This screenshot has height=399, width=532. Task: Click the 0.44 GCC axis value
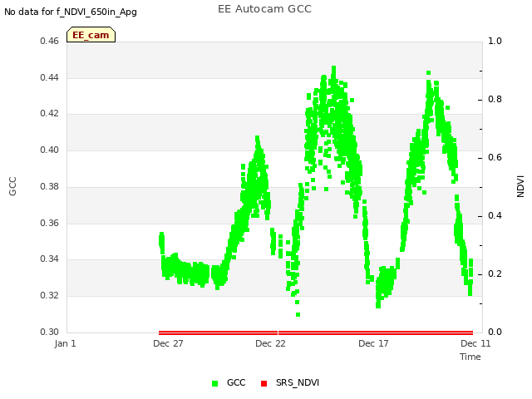(x=50, y=77)
